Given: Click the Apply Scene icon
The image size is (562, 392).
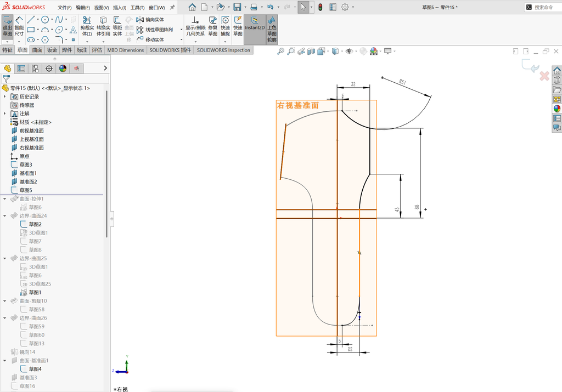Looking at the screenshot, I should [x=373, y=51].
